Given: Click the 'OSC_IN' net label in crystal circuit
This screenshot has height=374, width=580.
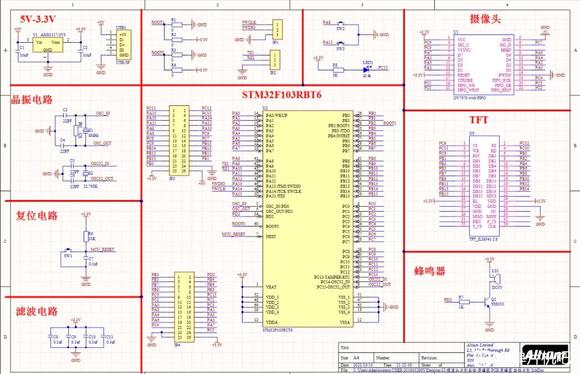Looking at the screenshot, I should [x=103, y=114].
